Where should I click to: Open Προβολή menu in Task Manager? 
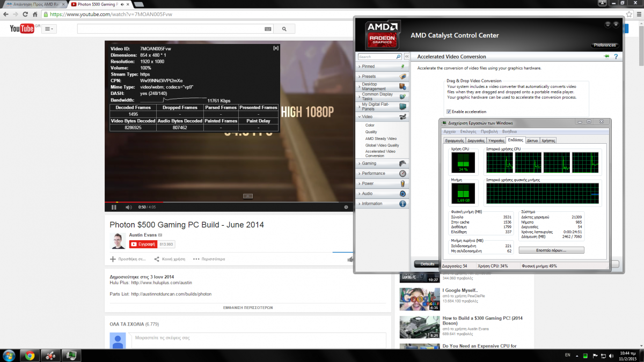[x=489, y=131]
